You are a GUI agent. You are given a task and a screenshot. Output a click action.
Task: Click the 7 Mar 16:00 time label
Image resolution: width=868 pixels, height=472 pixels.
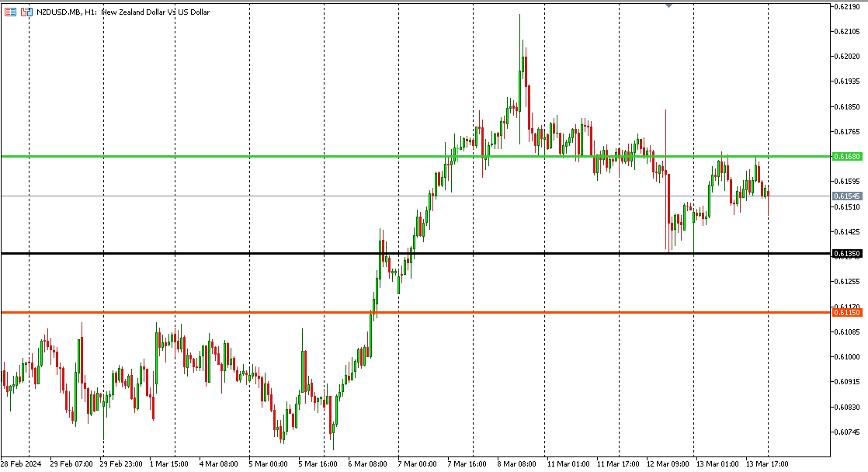coord(467,463)
